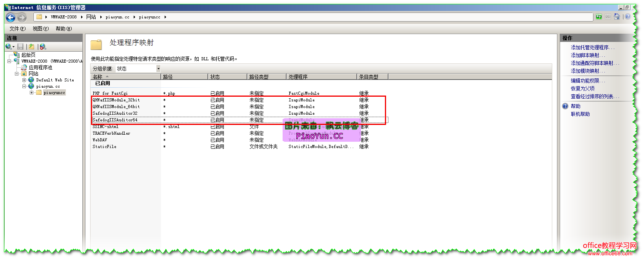The image size is (644, 260).
Task: Click the Back navigation arrow
Action: (x=11, y=17)
